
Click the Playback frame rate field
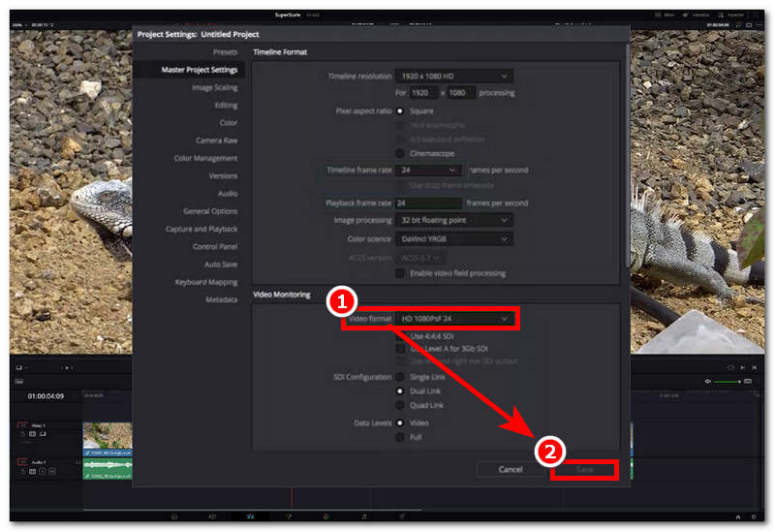(x=428, y=203)
